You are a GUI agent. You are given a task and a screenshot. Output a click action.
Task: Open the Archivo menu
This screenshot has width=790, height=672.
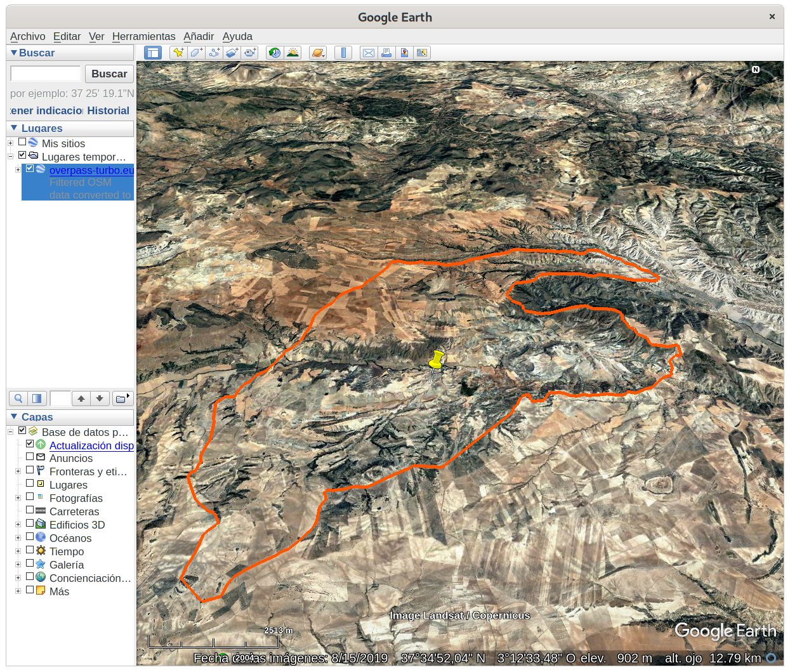(x=27, y=36)
